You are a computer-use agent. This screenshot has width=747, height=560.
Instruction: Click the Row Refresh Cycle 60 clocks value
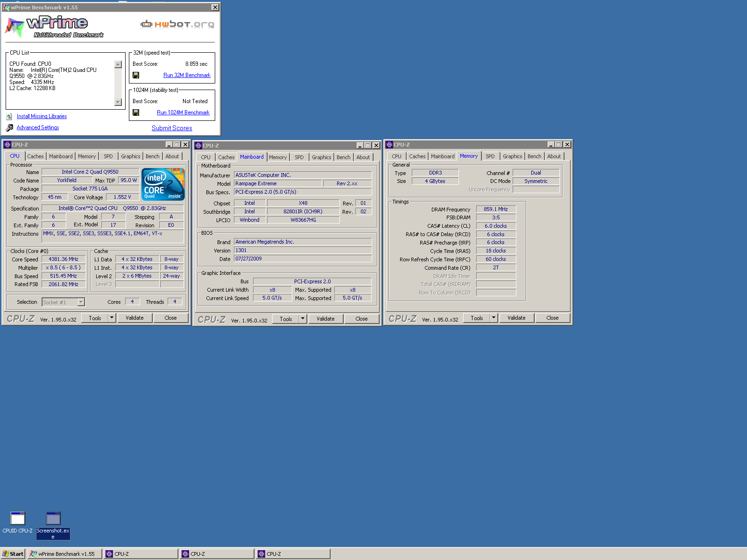click(496, 259)
